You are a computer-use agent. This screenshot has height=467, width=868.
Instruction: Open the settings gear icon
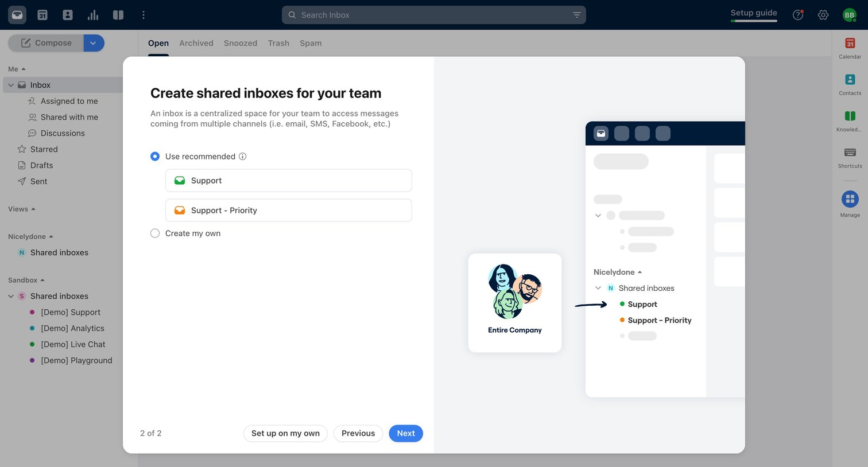(x=823, y=15)
